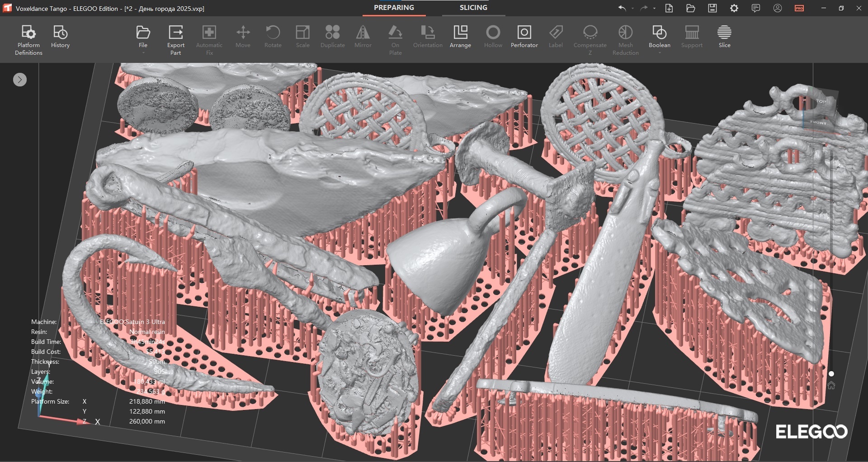This screenshot has width=868, height=462.
Task: Click the 'Platform Size:' label
Action: click(50, 401)
